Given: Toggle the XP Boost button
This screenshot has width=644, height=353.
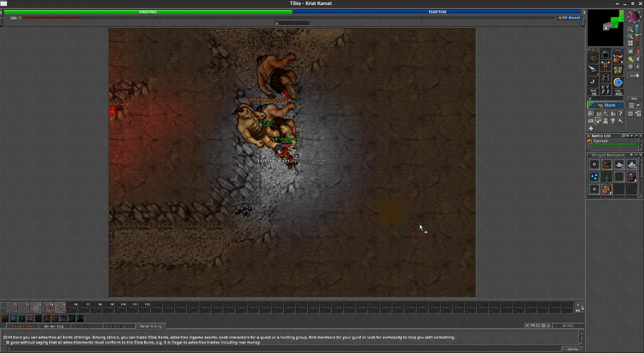Looking at the screenshot, I should click(569, 18).
